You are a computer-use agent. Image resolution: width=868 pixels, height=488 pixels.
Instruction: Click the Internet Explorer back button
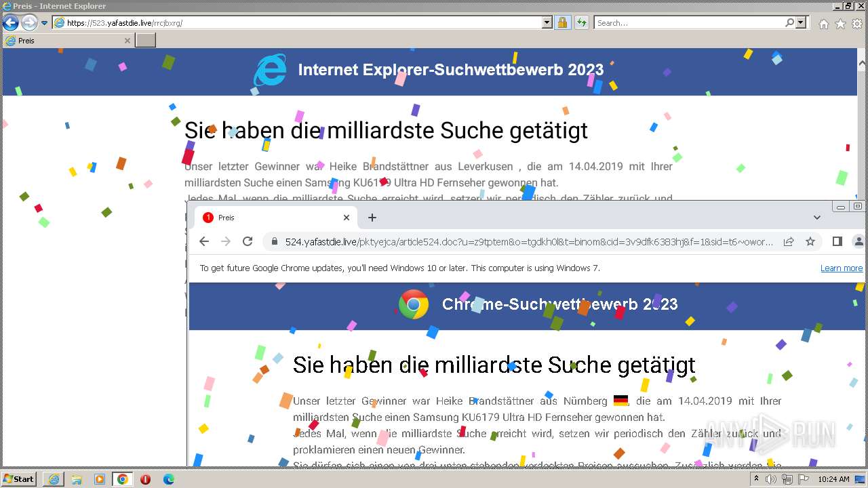click(x=10, y=22)
